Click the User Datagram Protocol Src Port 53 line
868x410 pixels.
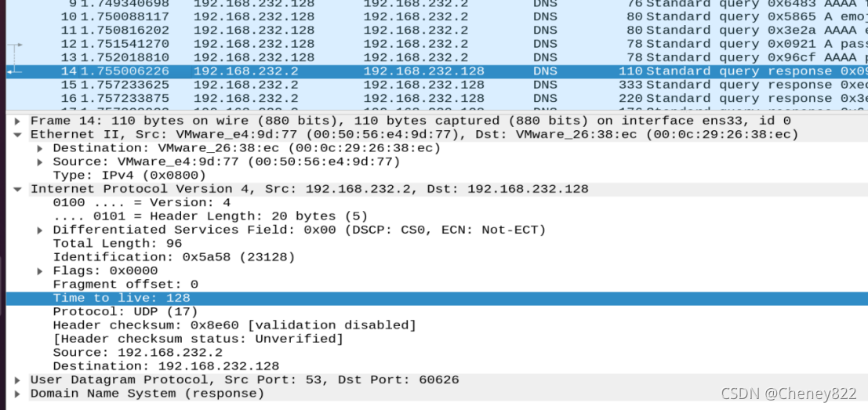click(x=245, y=380)
